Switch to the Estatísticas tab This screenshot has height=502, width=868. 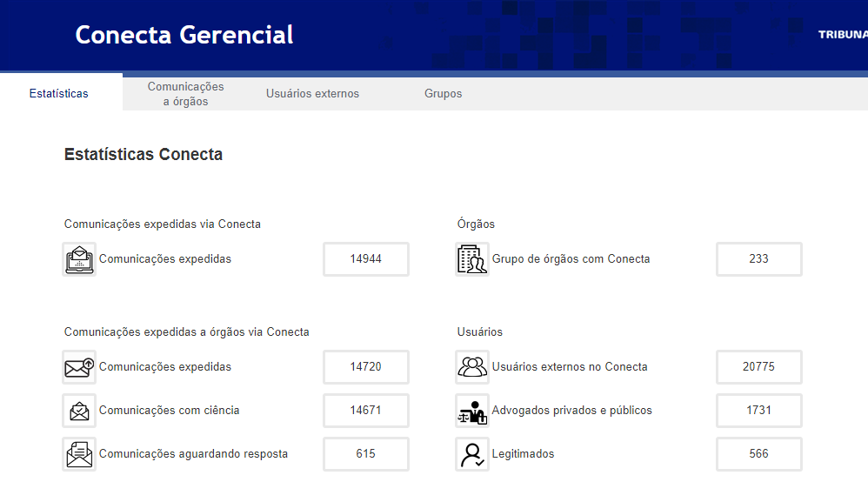(x=60, y=93)
